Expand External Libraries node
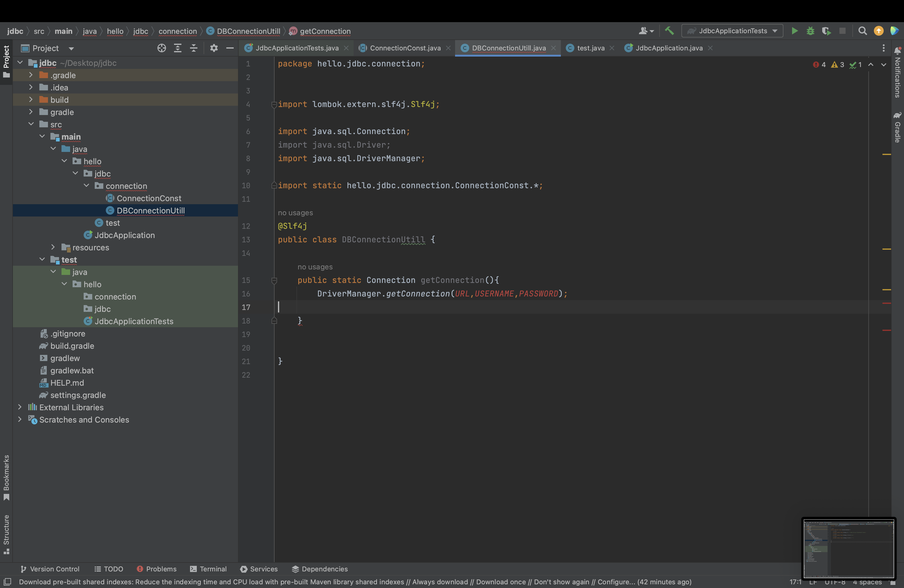904x588 pixels. tap(20, 407)
